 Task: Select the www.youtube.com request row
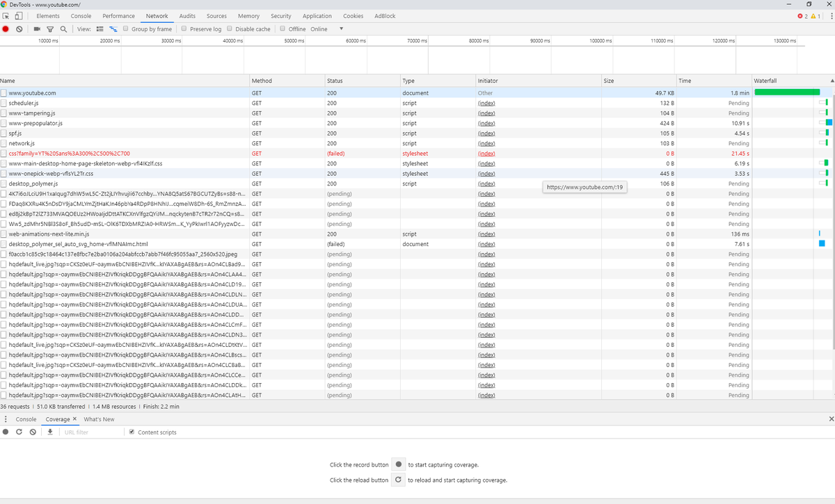point(417,92)
